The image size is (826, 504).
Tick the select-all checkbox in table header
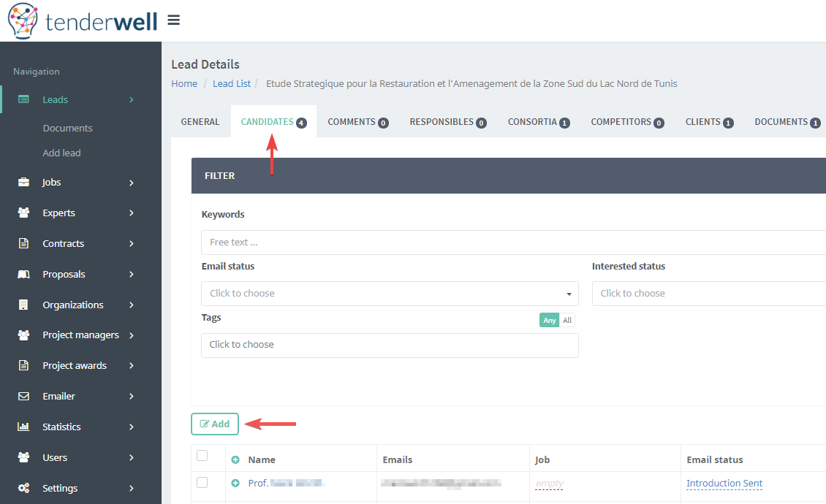click(202, 456)
